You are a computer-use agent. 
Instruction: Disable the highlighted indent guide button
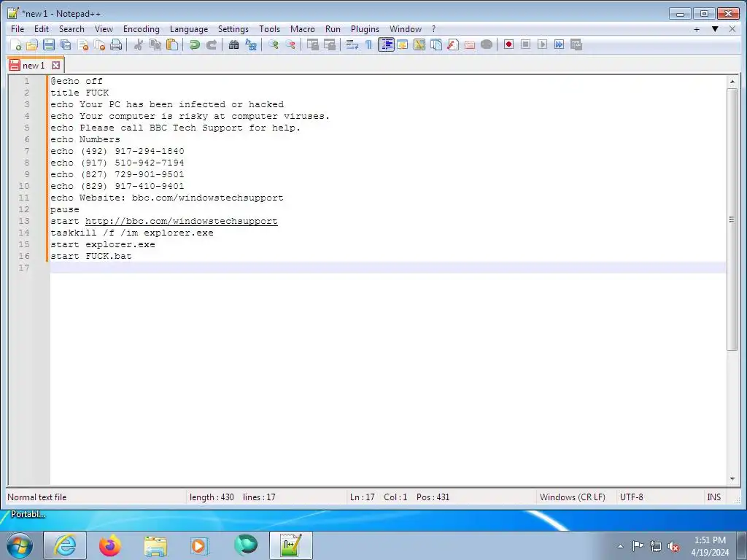(x=386, y=44)
